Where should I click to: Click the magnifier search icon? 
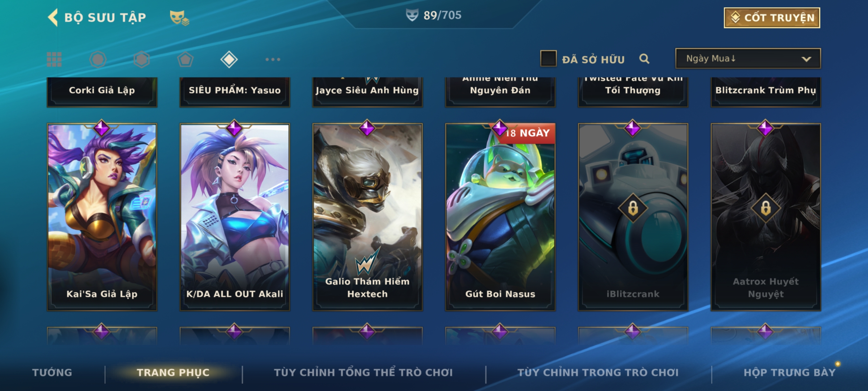coord(644,59)
